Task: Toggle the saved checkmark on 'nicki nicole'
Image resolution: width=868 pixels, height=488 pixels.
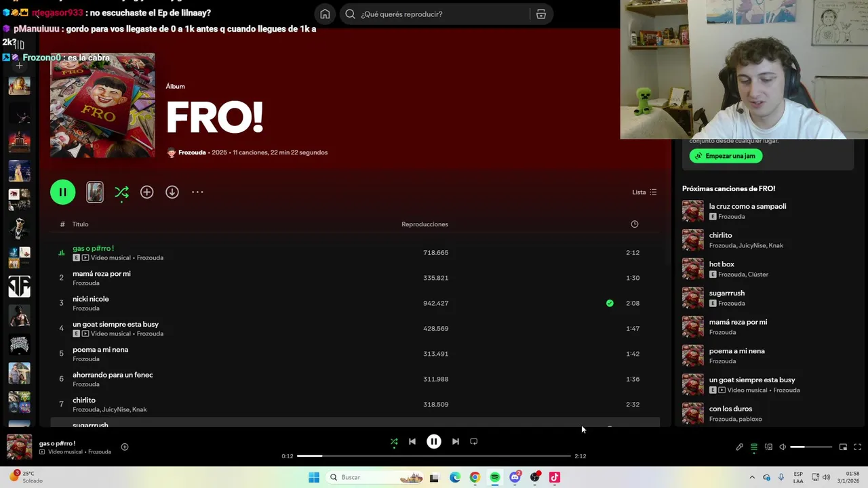Action: pyautogui.click(x=610, y=303)
